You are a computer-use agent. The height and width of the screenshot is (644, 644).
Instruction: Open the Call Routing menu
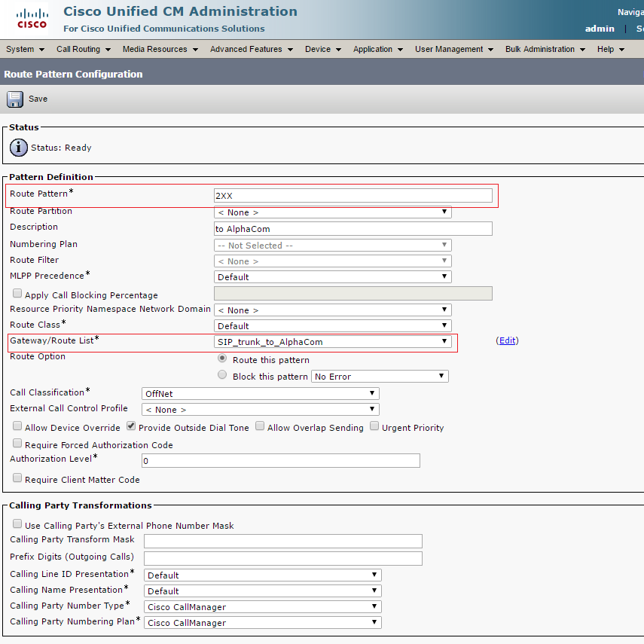(83, 49)
